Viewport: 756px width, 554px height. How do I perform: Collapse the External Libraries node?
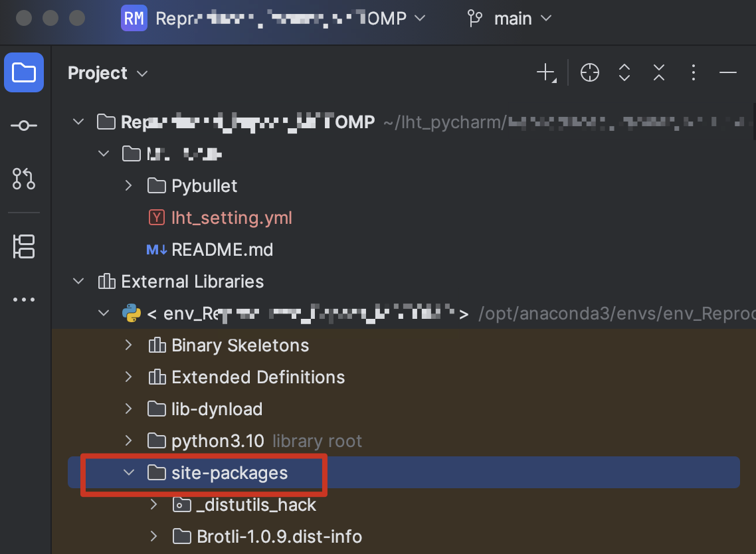point(79,282)
